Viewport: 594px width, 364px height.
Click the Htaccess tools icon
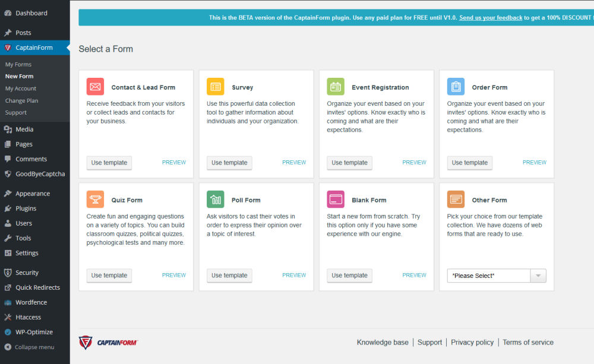(8, 317)
